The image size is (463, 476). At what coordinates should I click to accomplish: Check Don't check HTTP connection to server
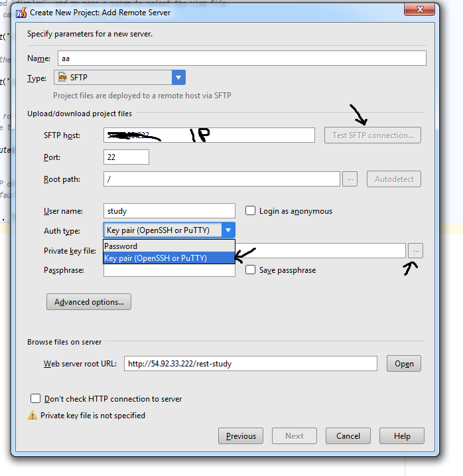(x=36, y=398)
